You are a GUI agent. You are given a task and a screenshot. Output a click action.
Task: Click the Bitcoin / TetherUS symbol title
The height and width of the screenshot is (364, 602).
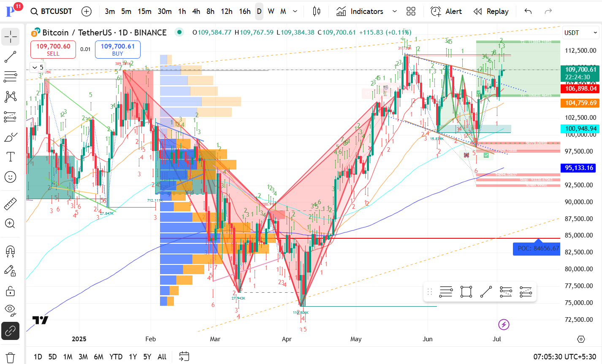(105, 32)
